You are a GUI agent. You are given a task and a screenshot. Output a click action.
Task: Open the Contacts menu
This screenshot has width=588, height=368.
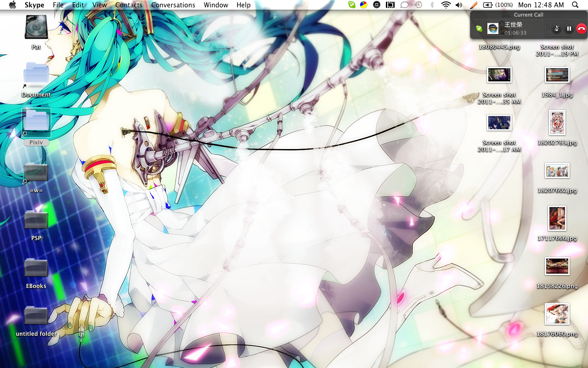pos(129,5)
